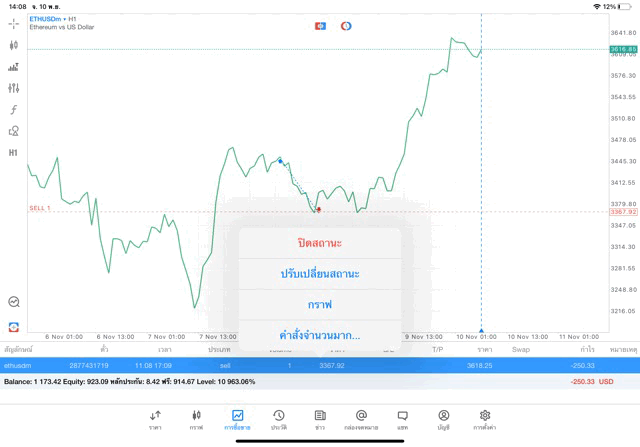640x447 pixels.
Task: Open the กล่องจดหมาย (Mailbox) @ icon
Action: pos(361,418)
